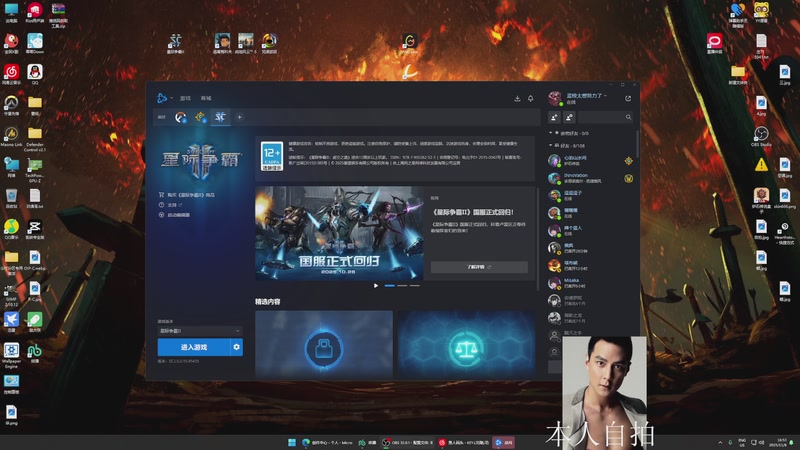
Task: Open the StarCraft II desktop shortcut
Action: [x=176, y=43]
